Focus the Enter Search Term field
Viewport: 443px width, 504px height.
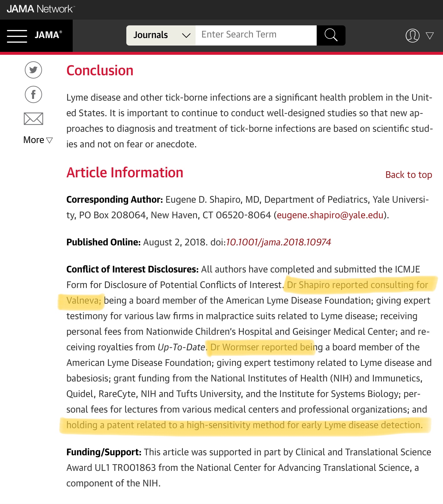click(x=256, y=35)
